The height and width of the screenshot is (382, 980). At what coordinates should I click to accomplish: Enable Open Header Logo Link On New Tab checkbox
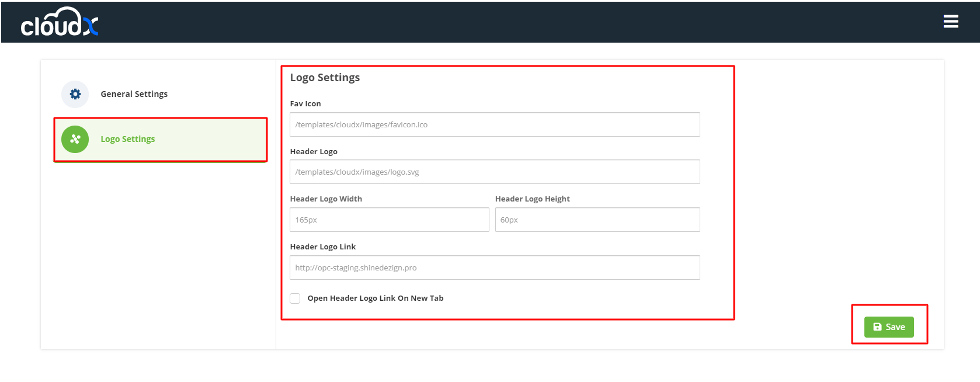[296, 298]
